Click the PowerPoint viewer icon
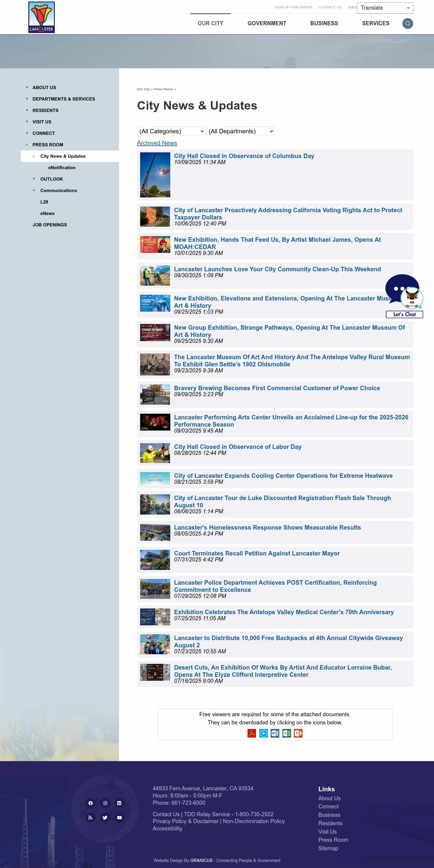Viewport: 434px width, 868px height. pos(298,733)
